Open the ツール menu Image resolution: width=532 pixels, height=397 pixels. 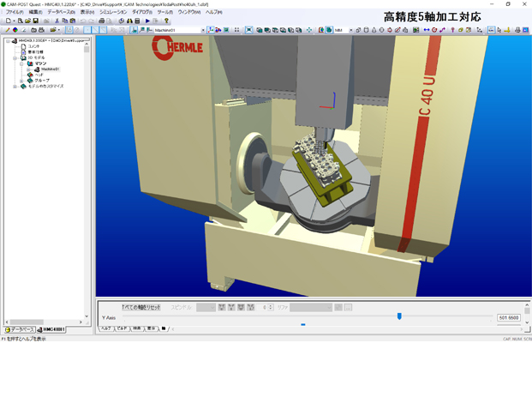click(x=164, y=12)
